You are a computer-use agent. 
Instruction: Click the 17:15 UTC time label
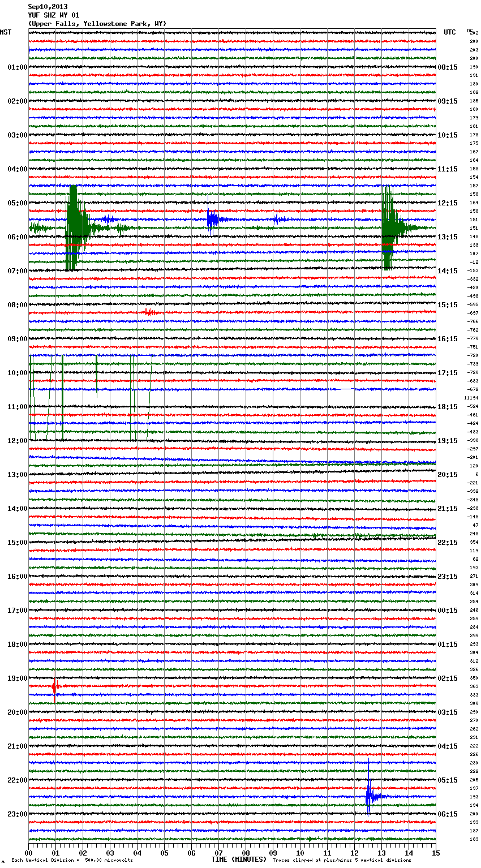pos(448,373)
